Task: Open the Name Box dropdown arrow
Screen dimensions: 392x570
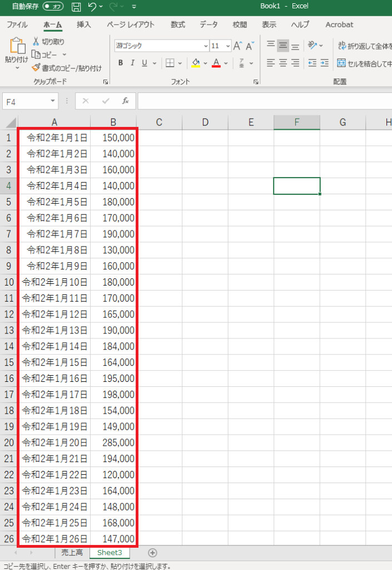Action: click(x=53, y=101)
